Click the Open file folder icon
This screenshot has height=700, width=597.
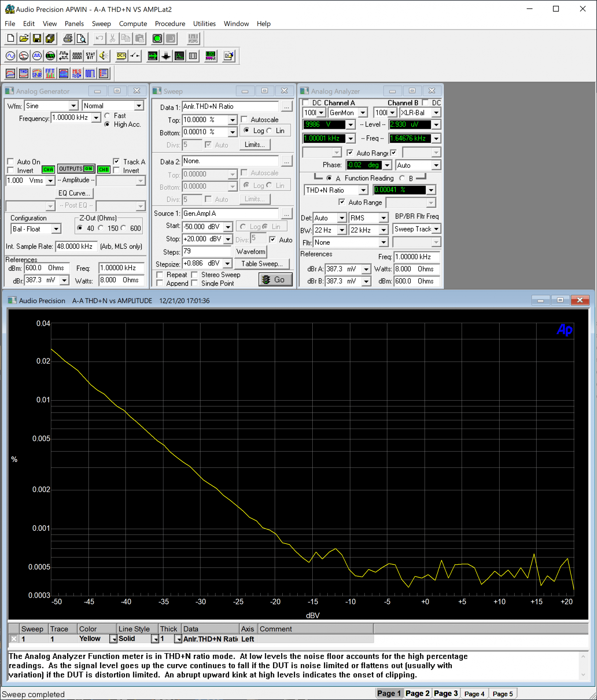[24, 39]
